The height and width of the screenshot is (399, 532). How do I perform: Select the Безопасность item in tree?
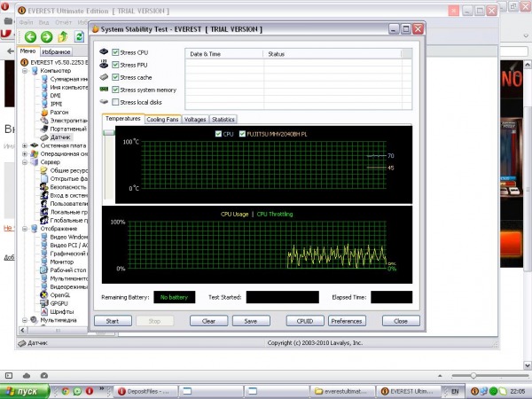pyautogui.click(x=68, y=187)
